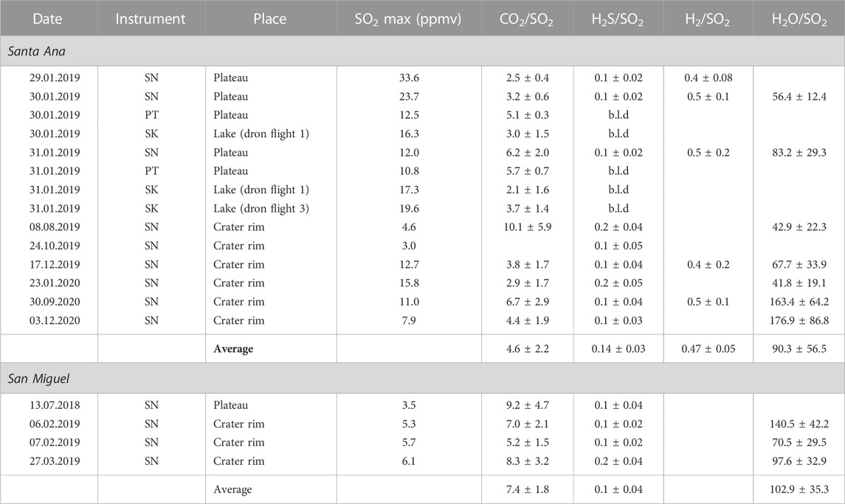Select the H2S/SO2 column header
The image size is (845, 504).
click(x=618, y=19)
